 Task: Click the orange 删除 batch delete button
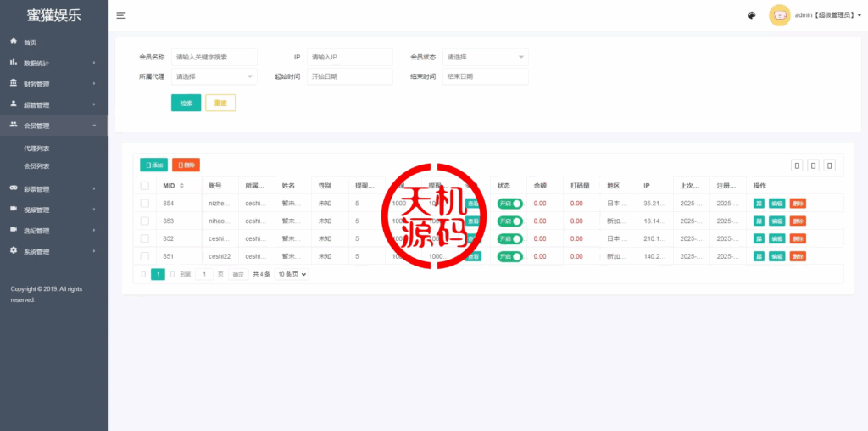[x=186, y=165]
